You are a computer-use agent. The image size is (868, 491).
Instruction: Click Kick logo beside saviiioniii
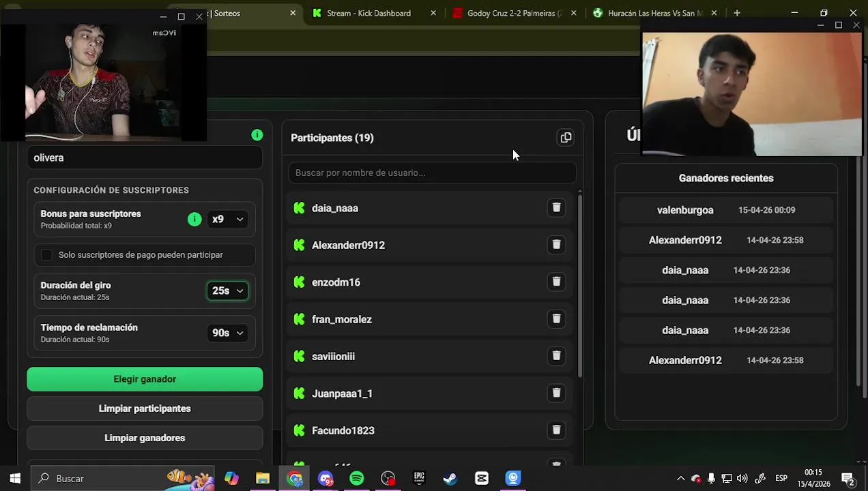[x=299, y=356]
